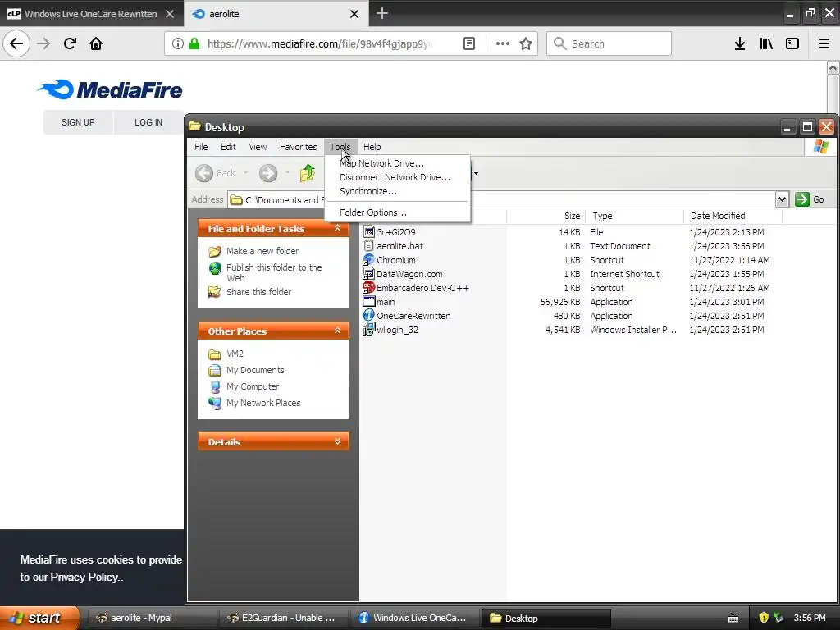Select the DataWagon.com internet shortcut

click(403, 274)
